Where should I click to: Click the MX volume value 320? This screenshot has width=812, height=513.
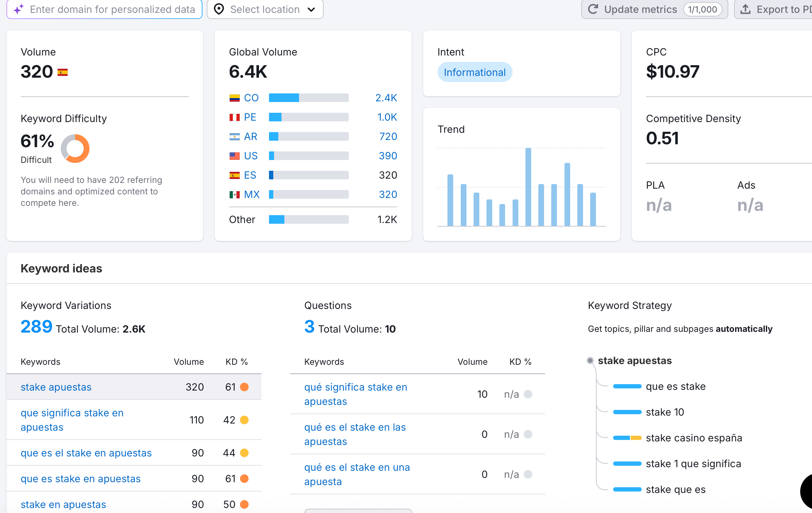pos(388,194)
